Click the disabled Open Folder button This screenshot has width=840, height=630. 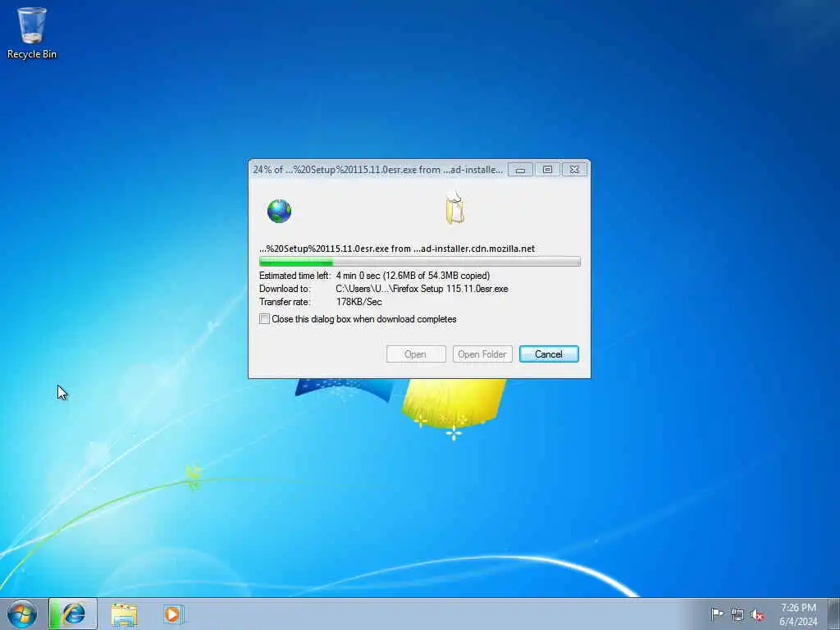click(x=482, y=354)
